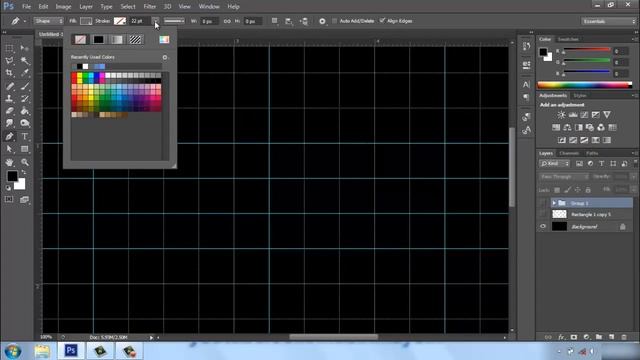The image size is (640, 360).
Task: Link width and height toggle
Action: pyautogui.click(x=227, y=21)
